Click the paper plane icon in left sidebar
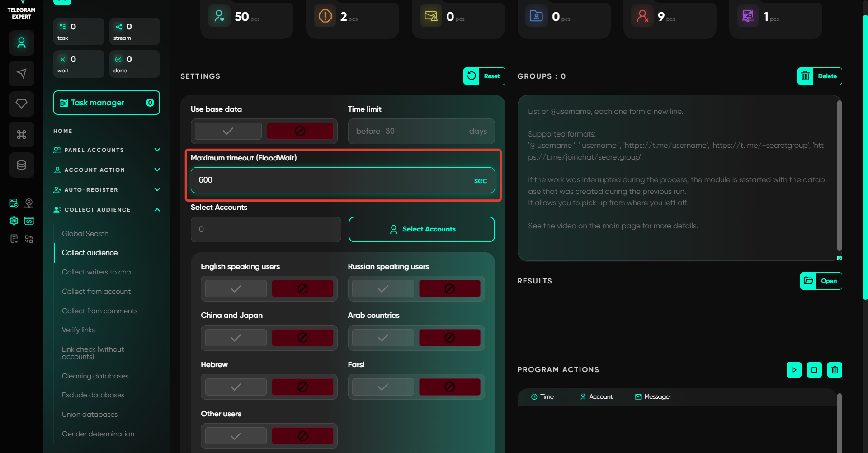Image resolution: width=868 pixels, height=453 pixels. (x=21, y=73)
